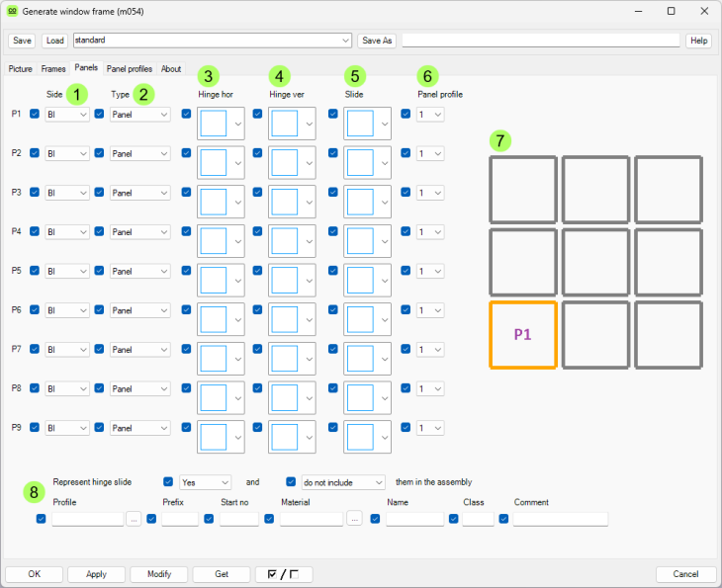Open the P5 Type dropdown
This screenshot has width=722, height=588.
click(x=140, y=271)
